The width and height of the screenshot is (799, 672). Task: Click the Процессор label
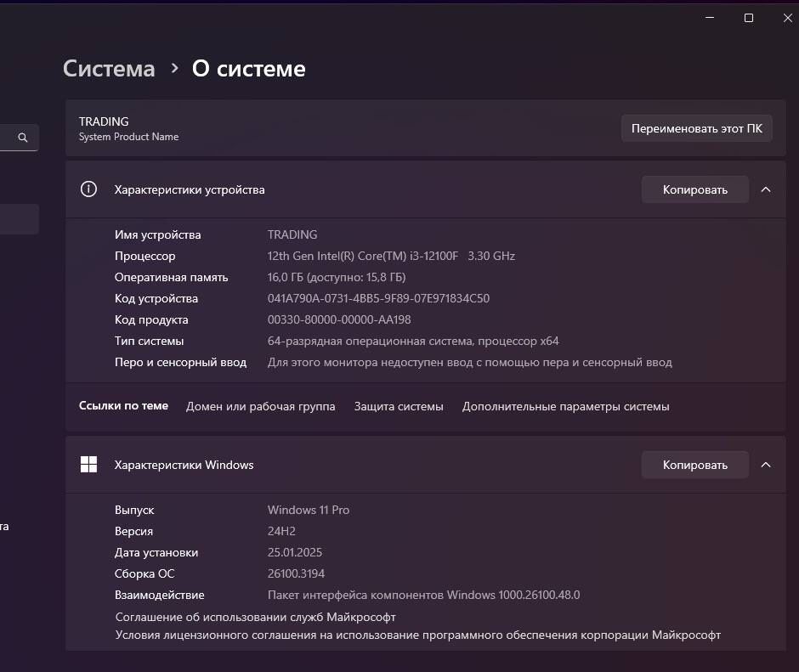pos(144,256)
